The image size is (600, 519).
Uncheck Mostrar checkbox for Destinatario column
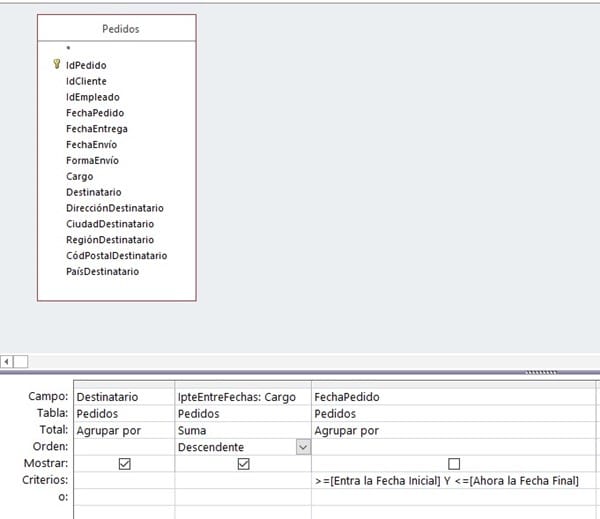pyautogui.click(x=125, y=464)
